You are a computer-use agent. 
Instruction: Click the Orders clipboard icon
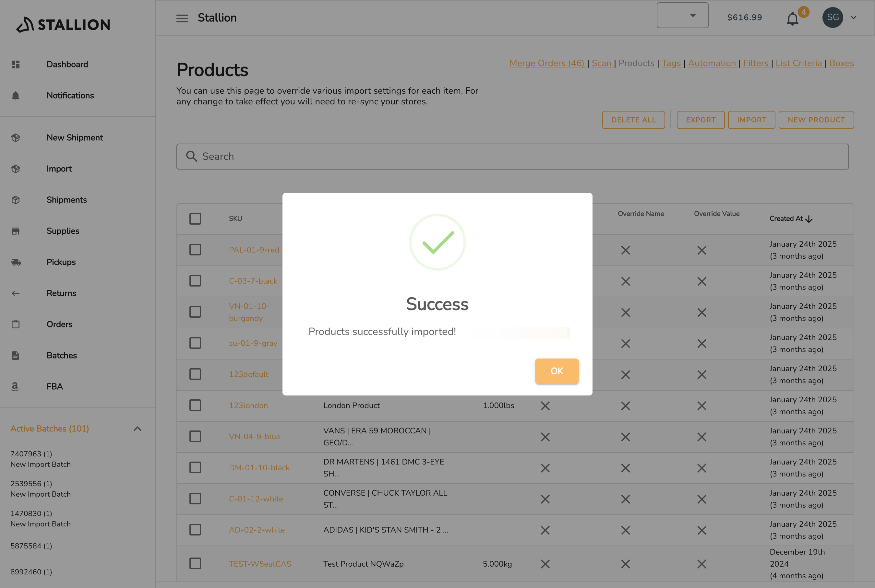[x=15, y=324]
